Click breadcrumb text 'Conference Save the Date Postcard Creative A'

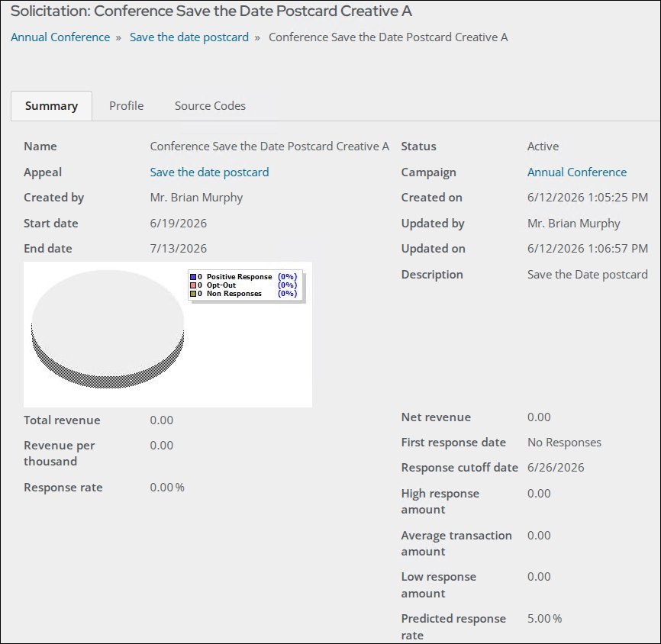click(389, 37)
